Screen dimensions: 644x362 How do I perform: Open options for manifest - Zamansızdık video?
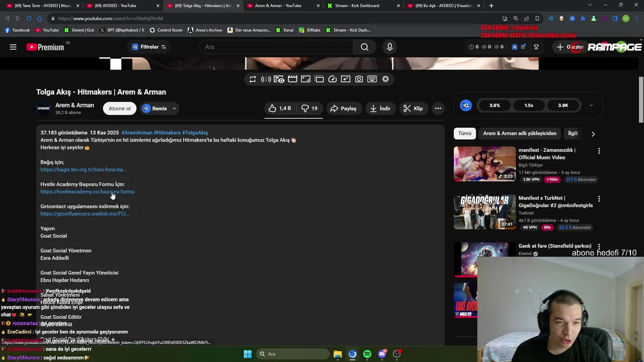coord(599,151)
